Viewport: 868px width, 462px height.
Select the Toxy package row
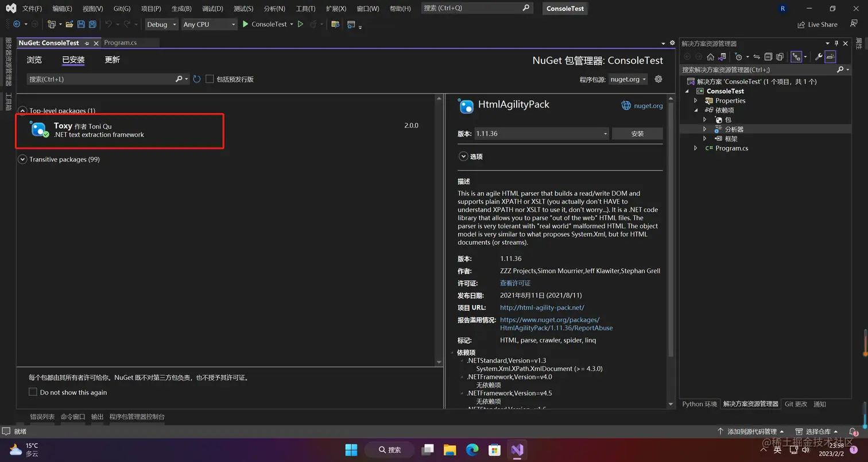click(x=228, y=131)
